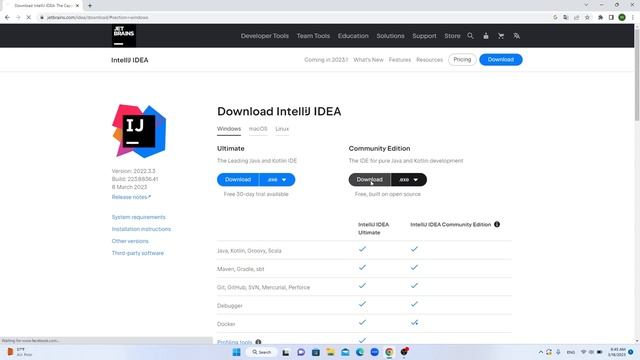
Task: Open a new browser tab with plus
Action: [90, 6]
